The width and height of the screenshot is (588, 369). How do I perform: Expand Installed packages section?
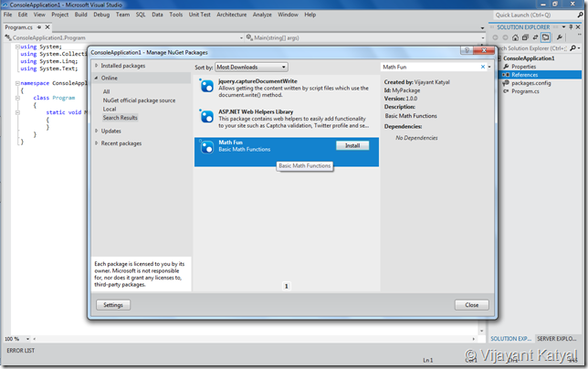pyautogui.click(x=97, y=66)
